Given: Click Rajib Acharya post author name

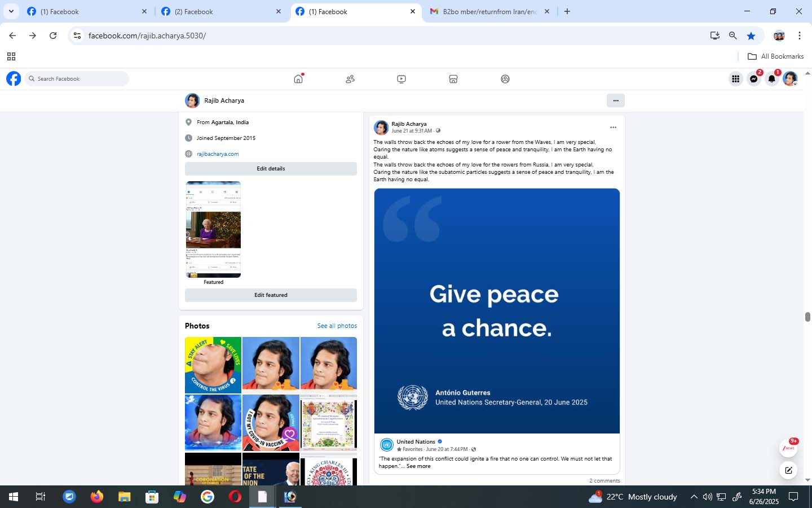Looking at the screenshot, I should 409,124.
